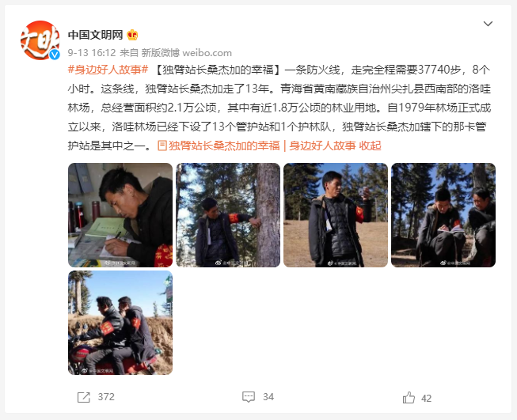Click the article document icon before link
517x420 pixels.
[162, 146]
